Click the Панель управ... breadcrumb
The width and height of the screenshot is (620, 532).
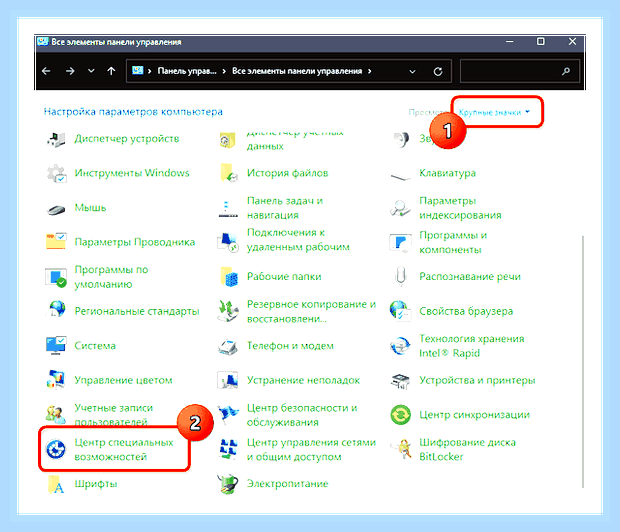pyautogui.click(x=187, y=71)
